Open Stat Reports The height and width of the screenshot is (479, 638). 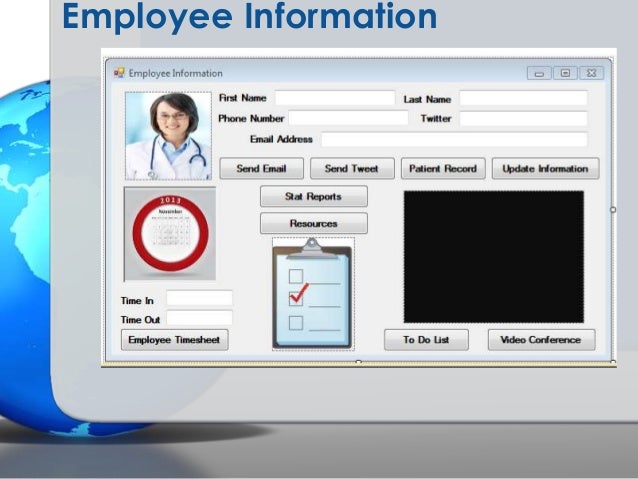(314, 197)
